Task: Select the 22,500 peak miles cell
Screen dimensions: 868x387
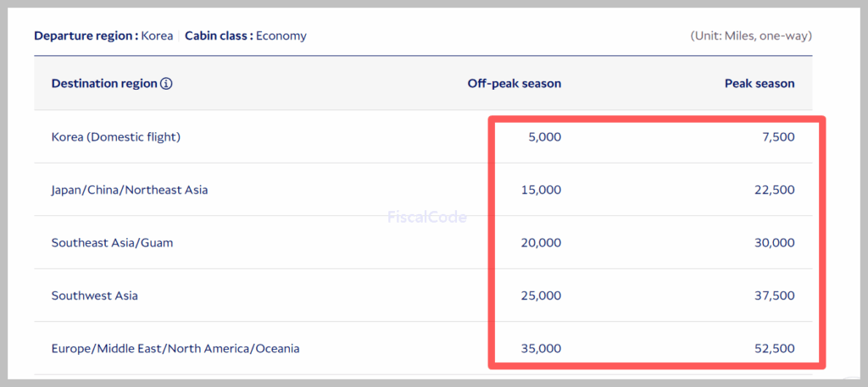Action: click(x=774, y=190)
